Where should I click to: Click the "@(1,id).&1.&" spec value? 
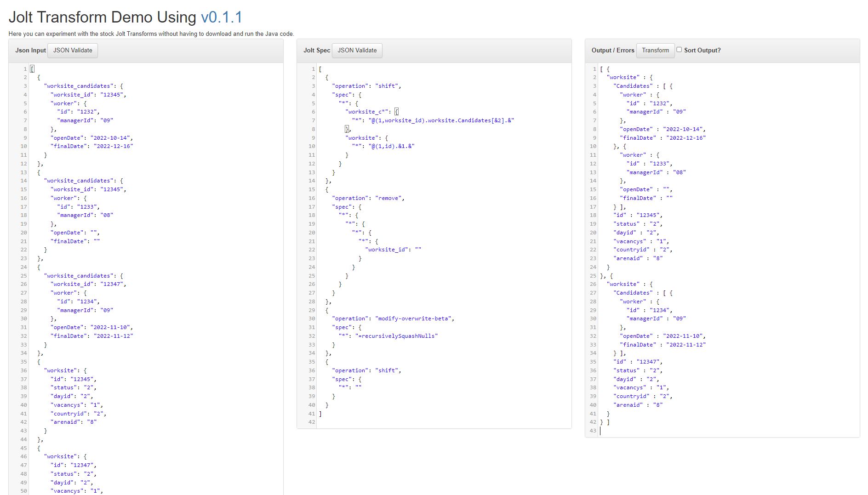[391, 146]
